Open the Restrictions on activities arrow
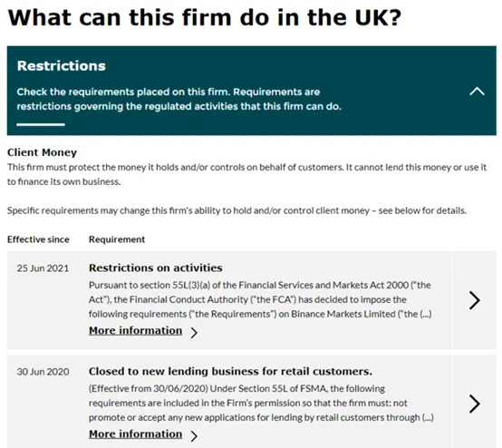The image size is (502, 448). (475, 300)
